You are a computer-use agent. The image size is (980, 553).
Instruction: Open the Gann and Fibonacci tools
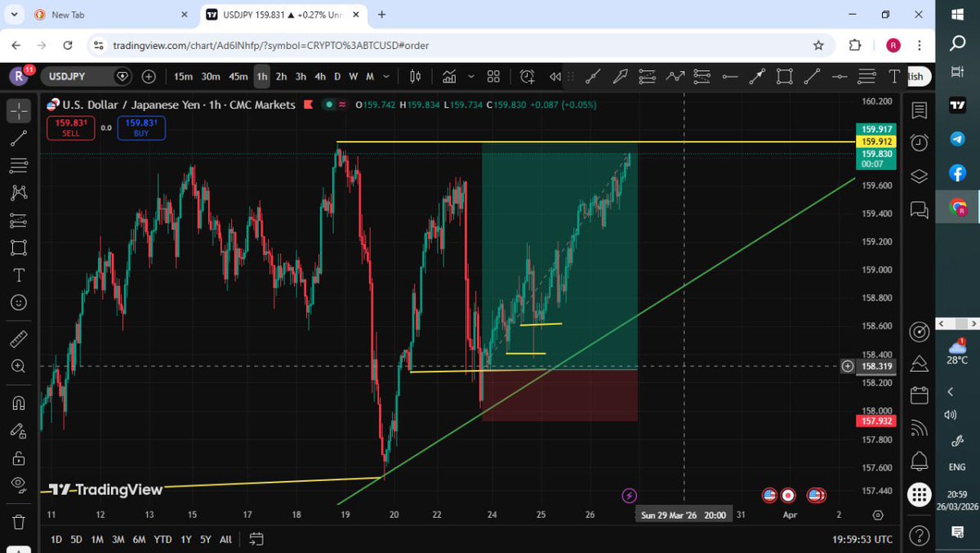(19, 166)
